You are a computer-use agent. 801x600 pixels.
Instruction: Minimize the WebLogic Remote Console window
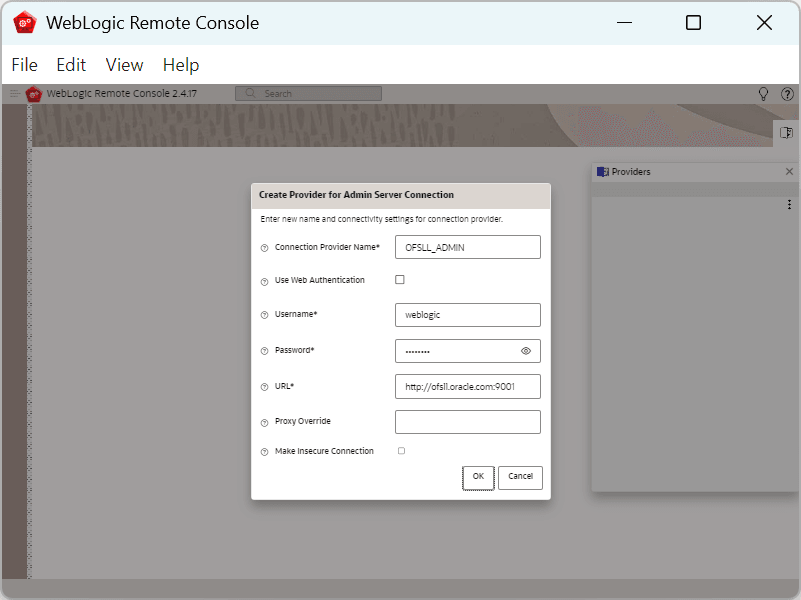coord(624,22)
